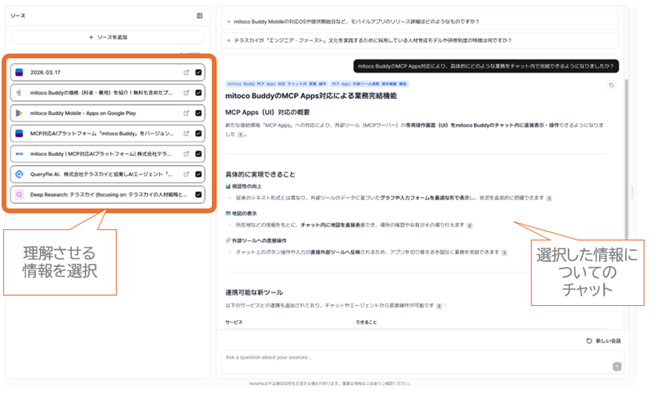Click the できること table column header

point(366,322)
